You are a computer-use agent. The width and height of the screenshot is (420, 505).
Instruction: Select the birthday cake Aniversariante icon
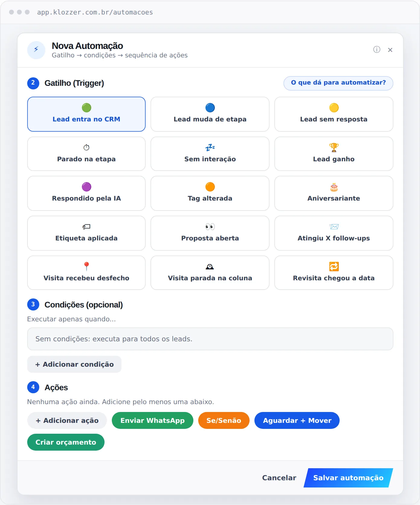pos(334,187)
